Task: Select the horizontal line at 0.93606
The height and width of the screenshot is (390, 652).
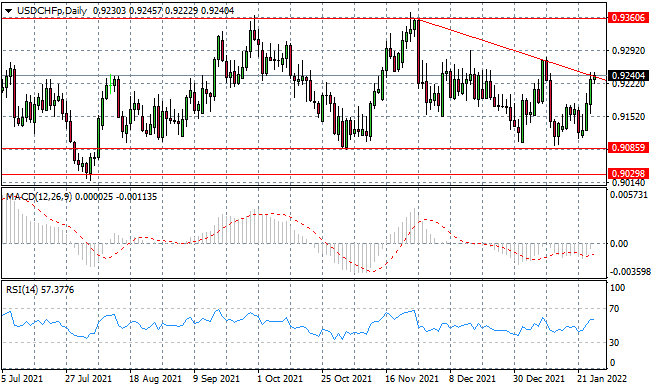Action: coord(304,18)
